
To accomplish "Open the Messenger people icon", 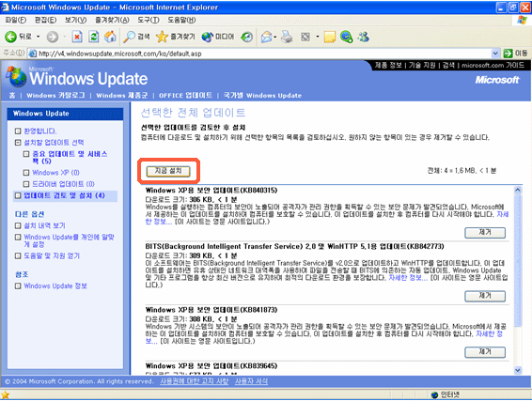I will coord(364,37).
